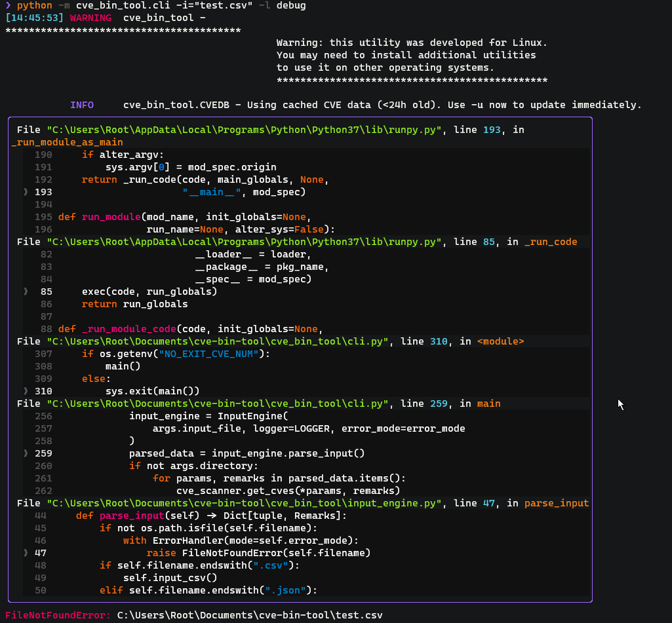Click the prompt arrow before python
This screenshot has width=672, height=623.
tap(8, 5)
